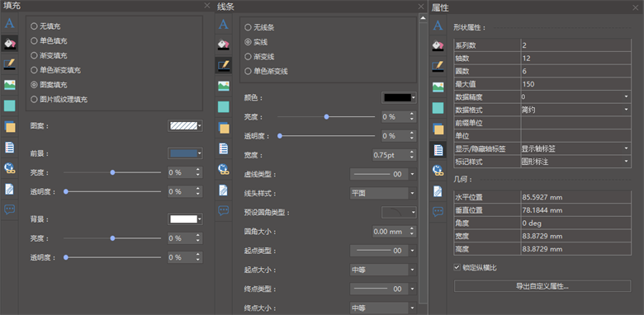Choose 渐变线 line option
The width and height of the screenshot is (644, 315).
[259, 57]
